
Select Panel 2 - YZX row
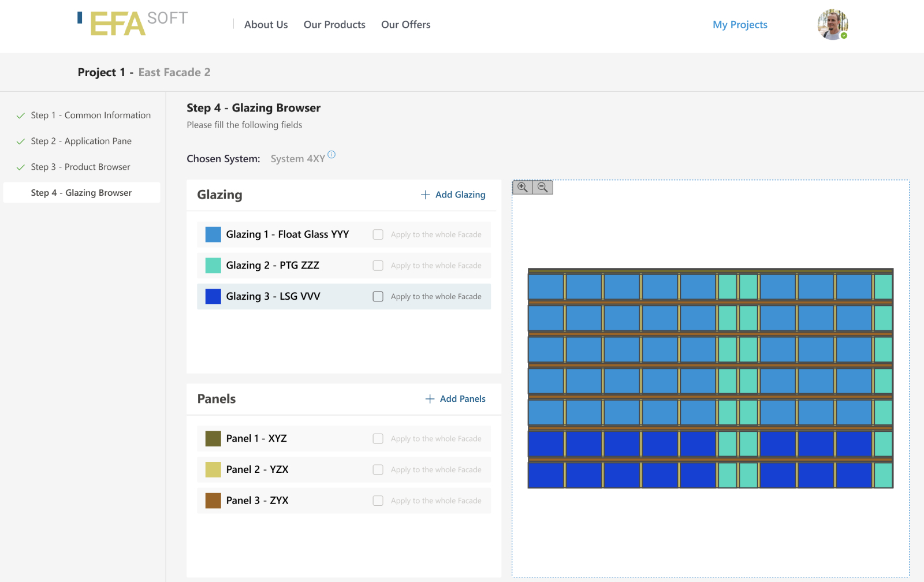pos(344,469)
